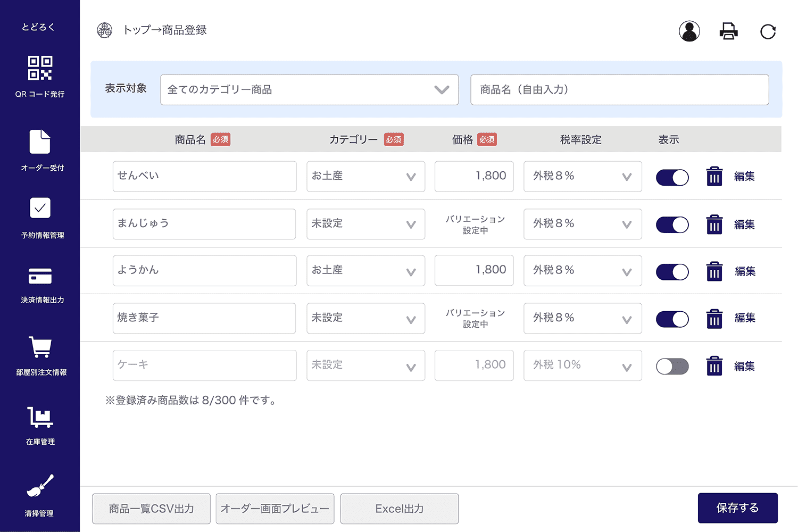
Task: Click the 保存する button
Action: 737,508
